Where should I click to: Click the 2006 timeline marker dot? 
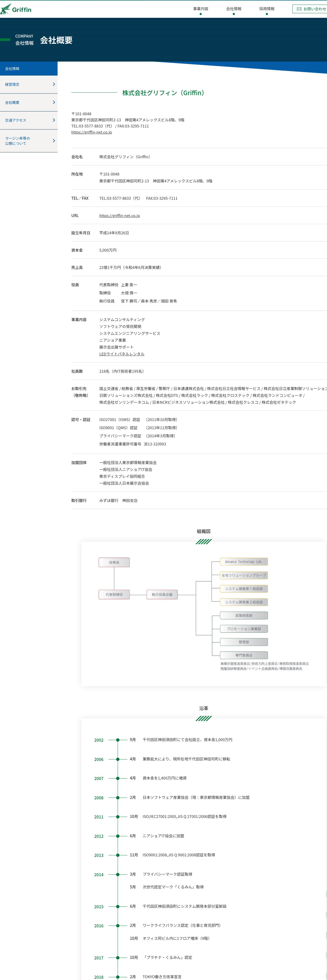pos(118,759)
